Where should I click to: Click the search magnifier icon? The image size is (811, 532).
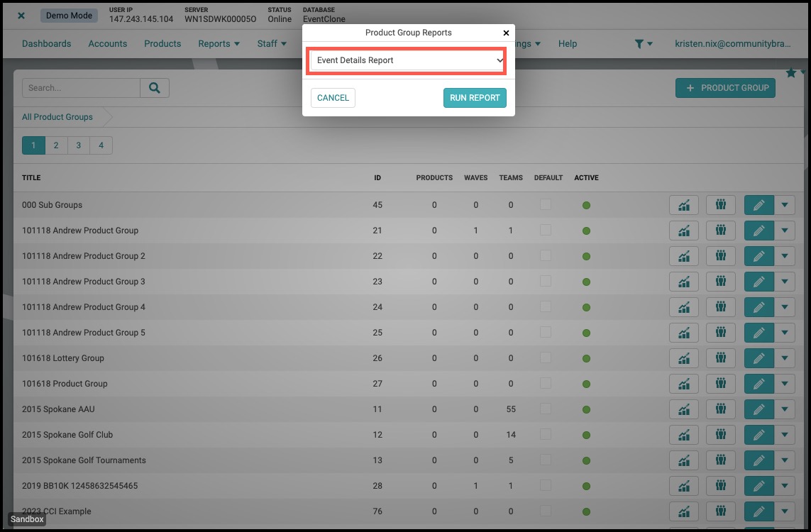pos(154,88)
